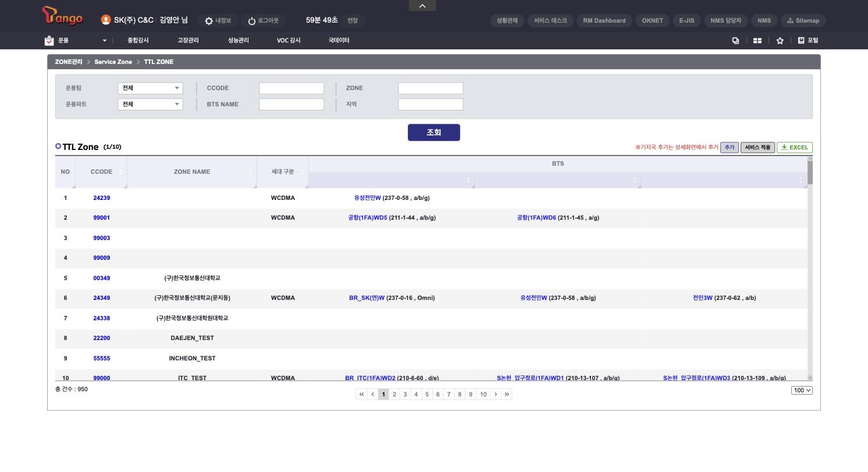This screenshot has width=868, height=472.
Task: Extend the session with the 연장 button
Action: 353,21
